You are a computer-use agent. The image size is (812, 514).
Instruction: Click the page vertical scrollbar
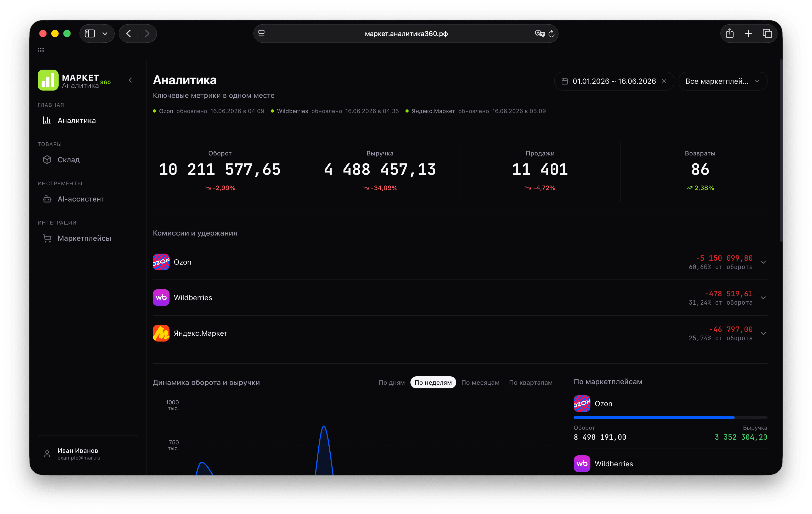[781, 151]
